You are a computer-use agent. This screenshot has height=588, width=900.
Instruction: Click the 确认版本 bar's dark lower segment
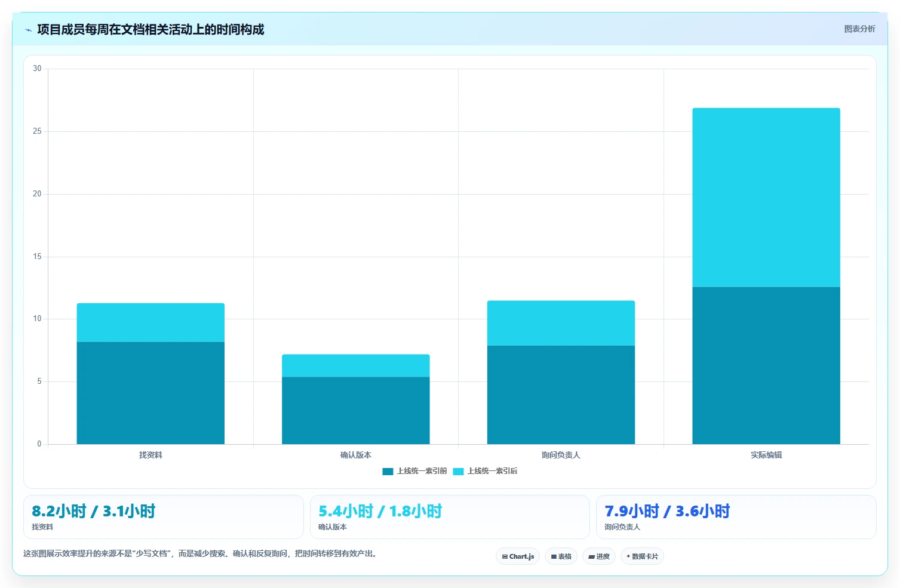click(x=356, y=410)
